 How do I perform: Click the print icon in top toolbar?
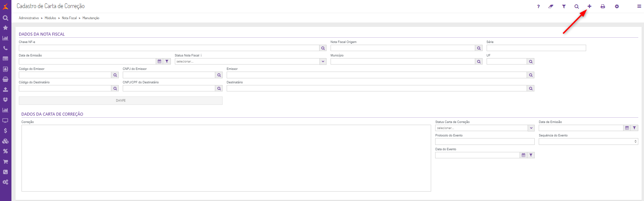pyautogui.click(x=603, y=6)
